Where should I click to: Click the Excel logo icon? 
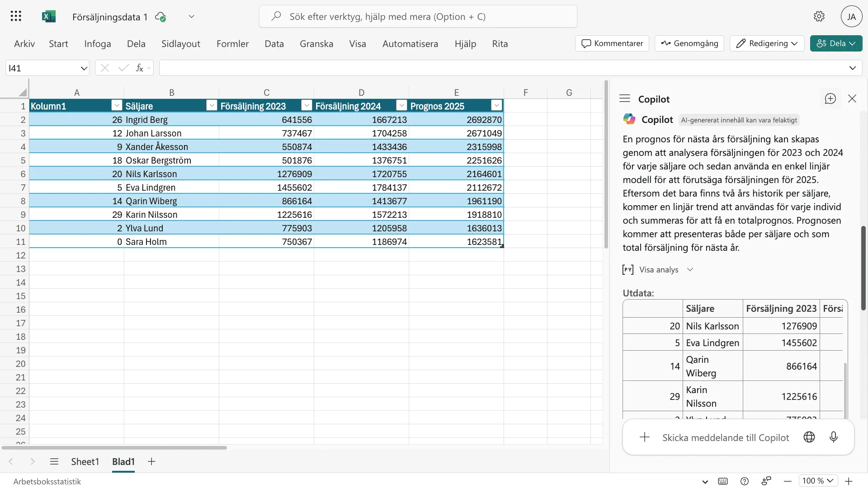coord(48,17)
